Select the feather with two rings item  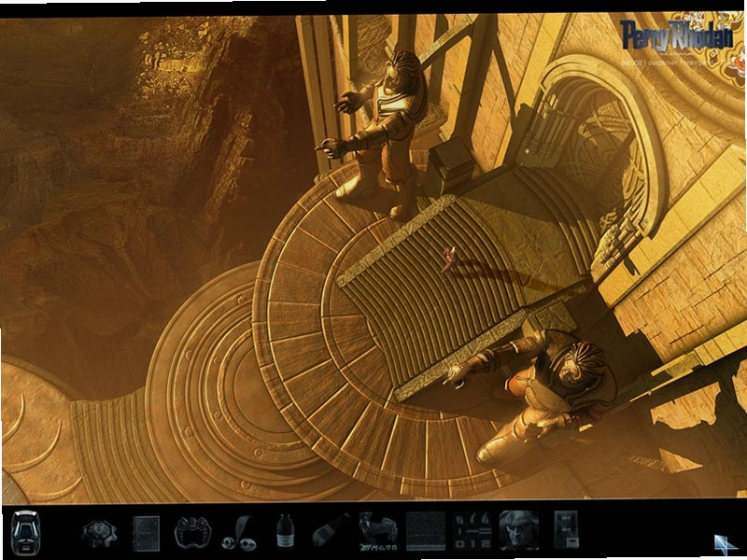click(x=240, y=533)
